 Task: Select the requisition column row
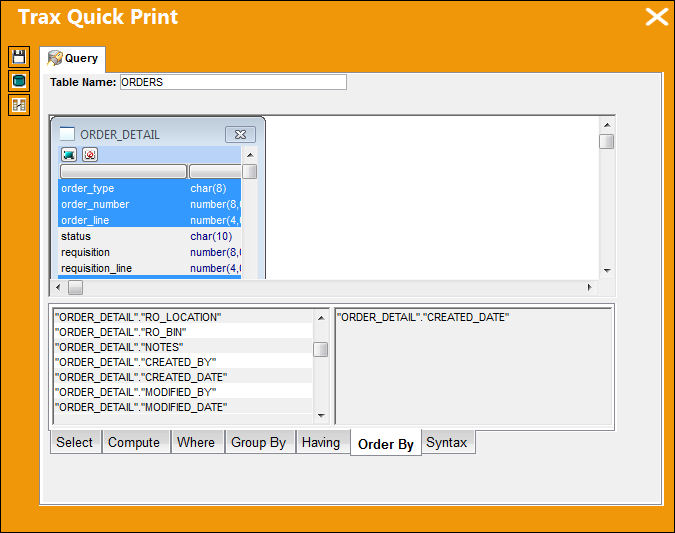pos(149,252)
